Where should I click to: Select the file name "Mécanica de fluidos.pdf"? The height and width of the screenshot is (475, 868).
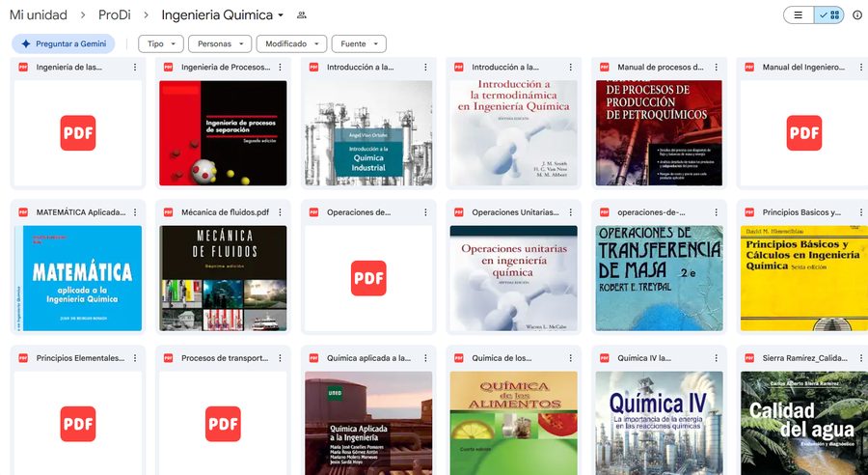click(226, 212)
